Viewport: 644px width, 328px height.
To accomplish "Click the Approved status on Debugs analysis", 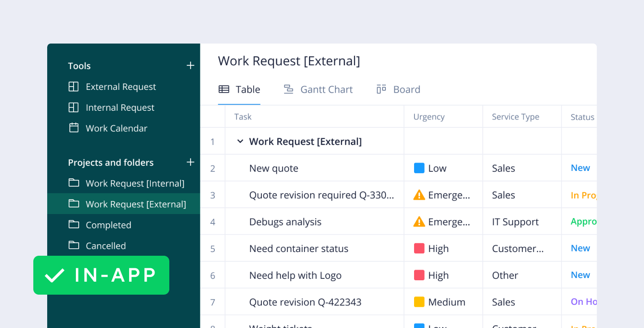I will point(583,221).
